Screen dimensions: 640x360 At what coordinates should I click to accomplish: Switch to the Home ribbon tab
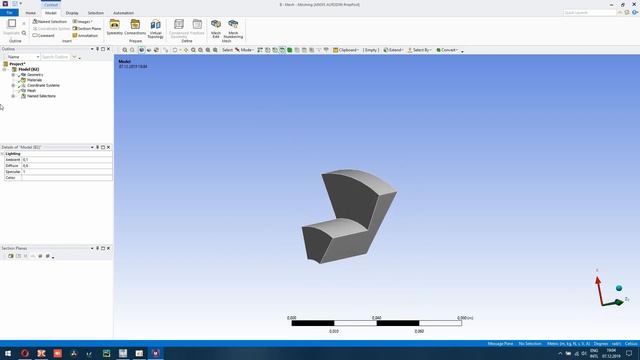(x=31, y=13)
